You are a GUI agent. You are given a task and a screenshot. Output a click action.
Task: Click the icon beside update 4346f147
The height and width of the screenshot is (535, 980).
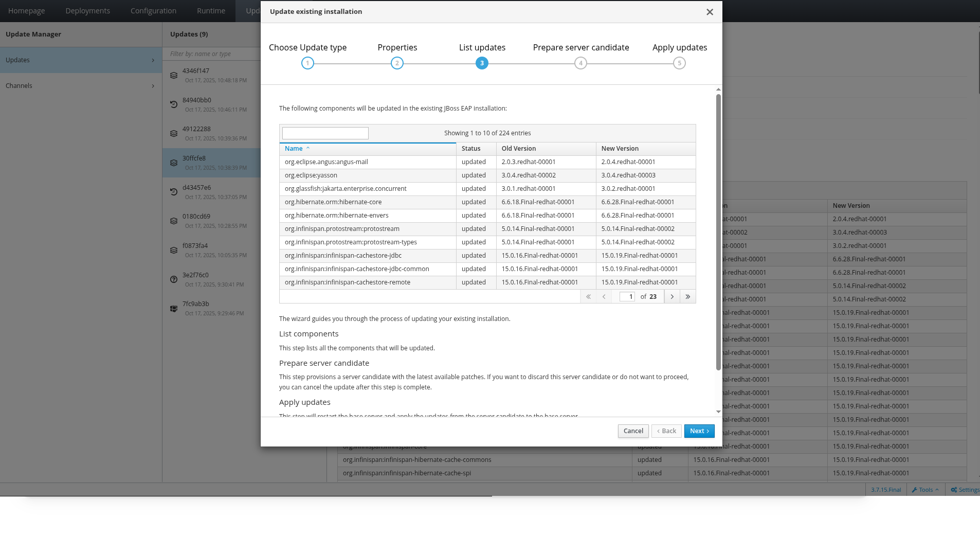pyautogui.click(x=174, y=75)
